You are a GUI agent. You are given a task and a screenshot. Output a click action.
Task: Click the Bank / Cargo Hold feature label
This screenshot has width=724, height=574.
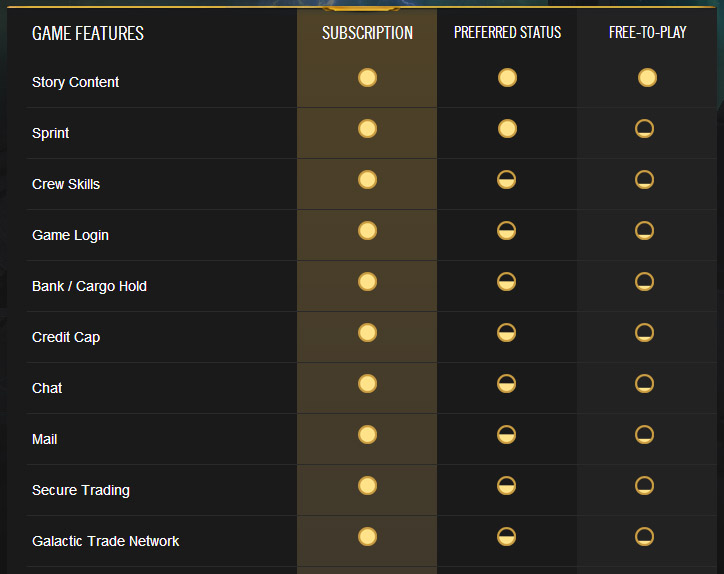click(x=89, y=286)
